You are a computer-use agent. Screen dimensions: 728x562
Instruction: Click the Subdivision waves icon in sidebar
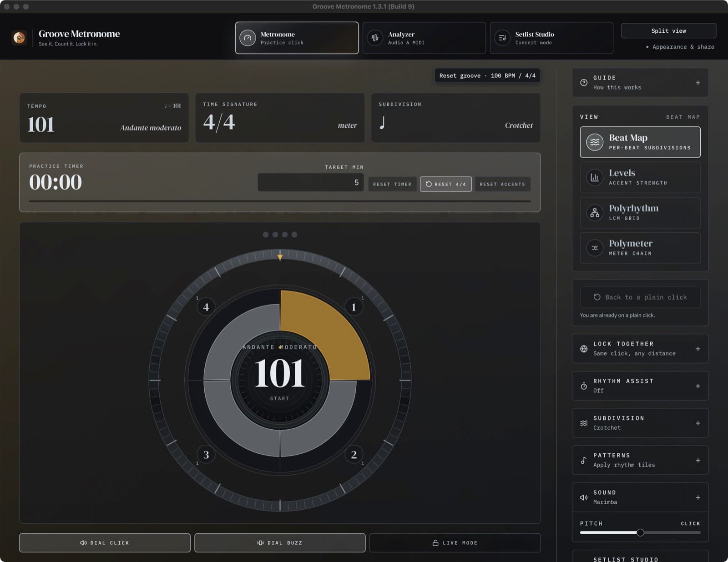point(584,423)
